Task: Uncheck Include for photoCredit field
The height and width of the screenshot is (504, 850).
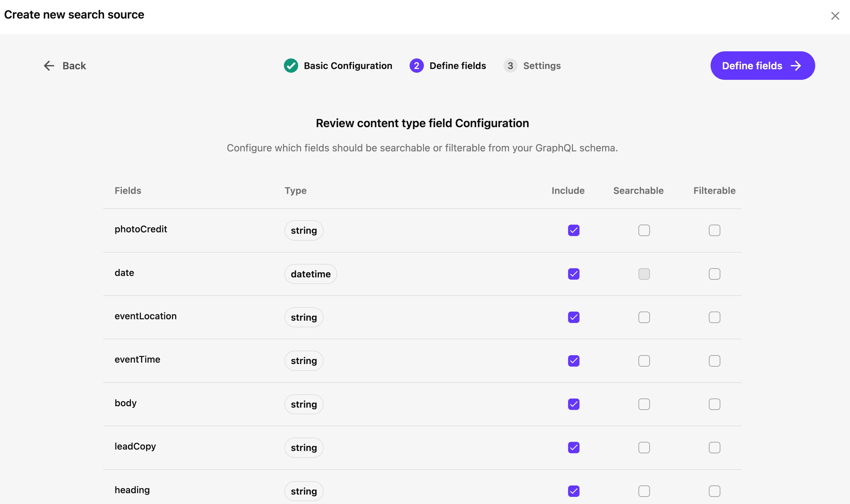Action: (x=574, y=230)
